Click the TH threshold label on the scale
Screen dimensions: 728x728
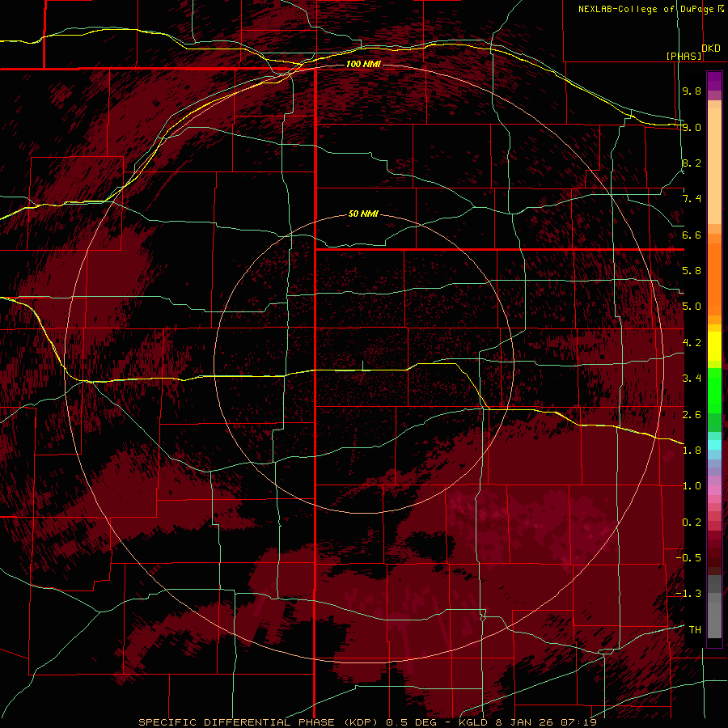695,630
